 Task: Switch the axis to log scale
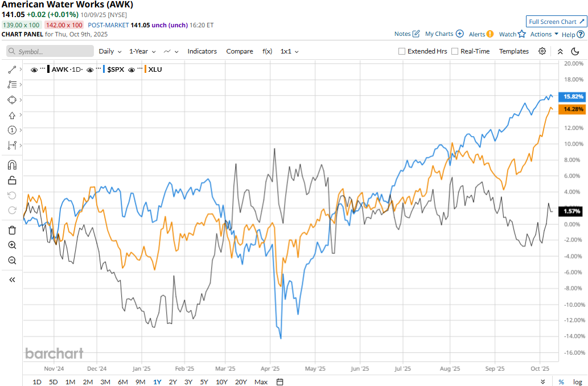pyautogui.click(x=578, y=382)
